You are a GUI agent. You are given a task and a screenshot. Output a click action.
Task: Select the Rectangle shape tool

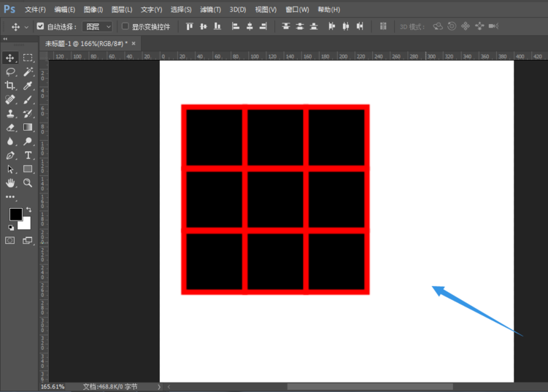(x=28, y=169)
